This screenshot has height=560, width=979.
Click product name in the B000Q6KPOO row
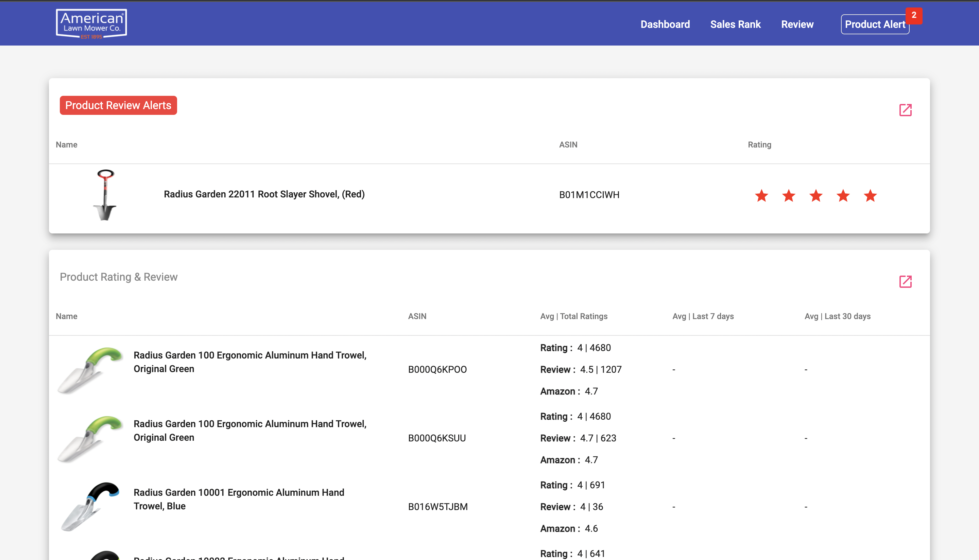tap(250, 362)
